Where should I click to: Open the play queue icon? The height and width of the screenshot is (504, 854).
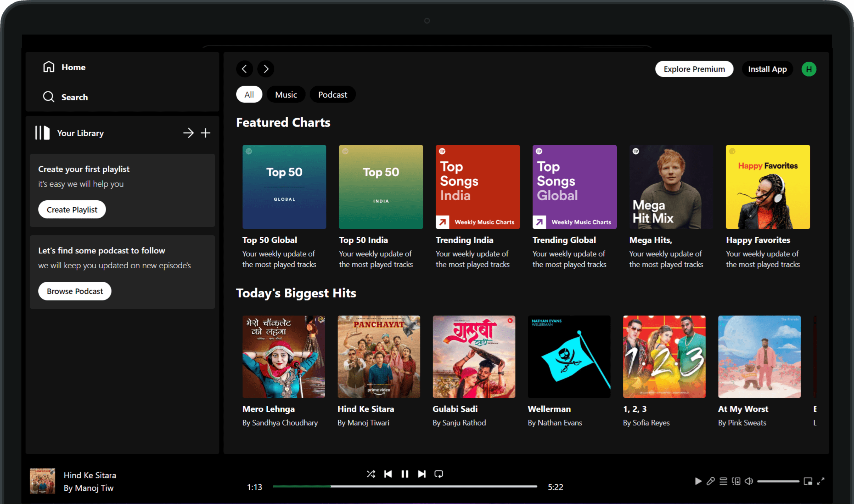tap(723, 481)
